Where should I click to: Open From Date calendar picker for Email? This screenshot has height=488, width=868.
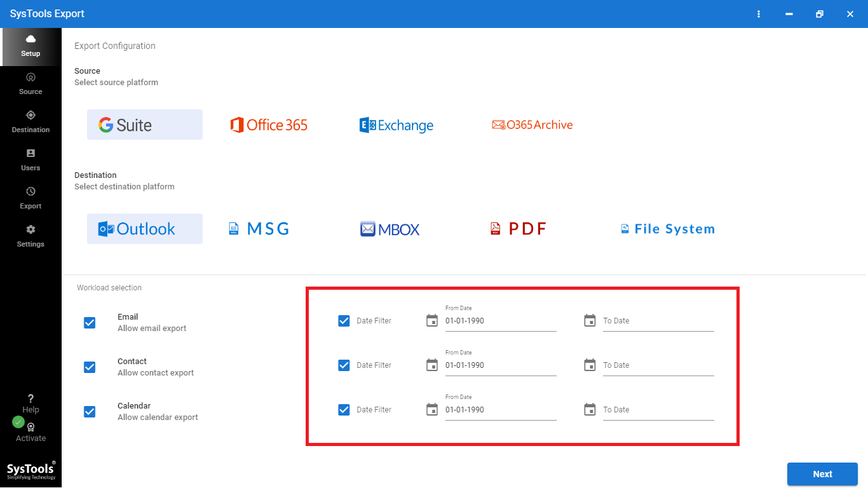pos(432,320)
